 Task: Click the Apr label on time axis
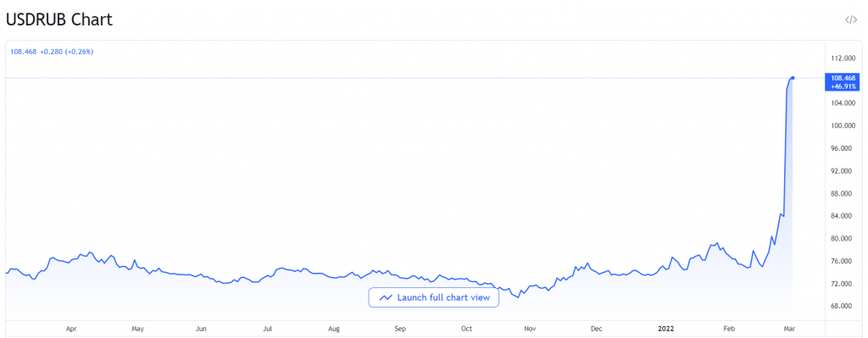(71, 329)
